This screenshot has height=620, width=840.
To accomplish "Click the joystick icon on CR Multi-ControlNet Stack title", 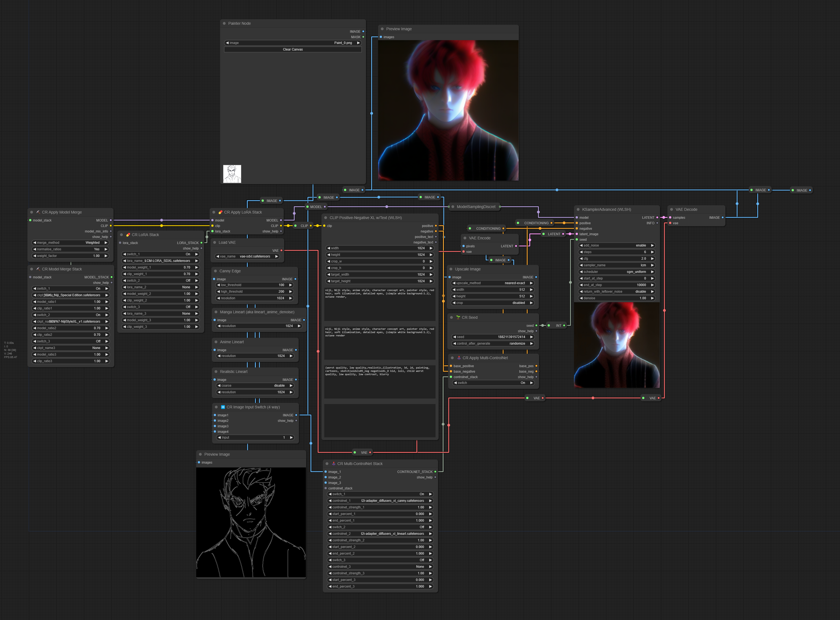I will click(334, 464).
